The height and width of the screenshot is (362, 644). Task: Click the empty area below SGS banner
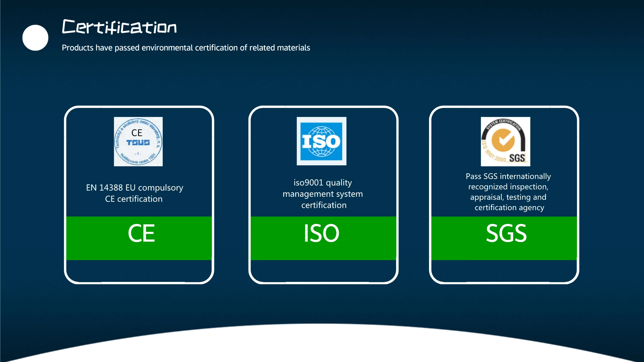point(504,270)
